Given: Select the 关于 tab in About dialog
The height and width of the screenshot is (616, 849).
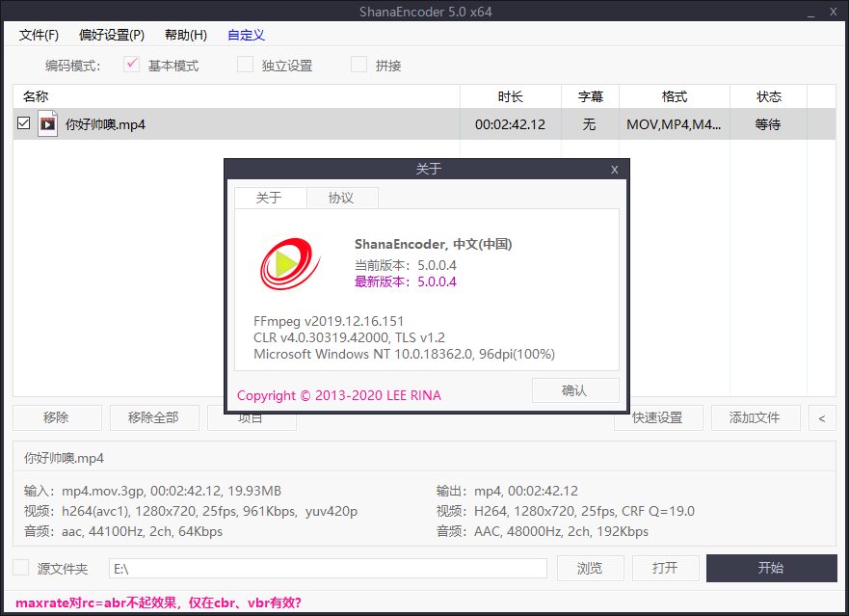Looking at the screenshot, I should (270, 198).
